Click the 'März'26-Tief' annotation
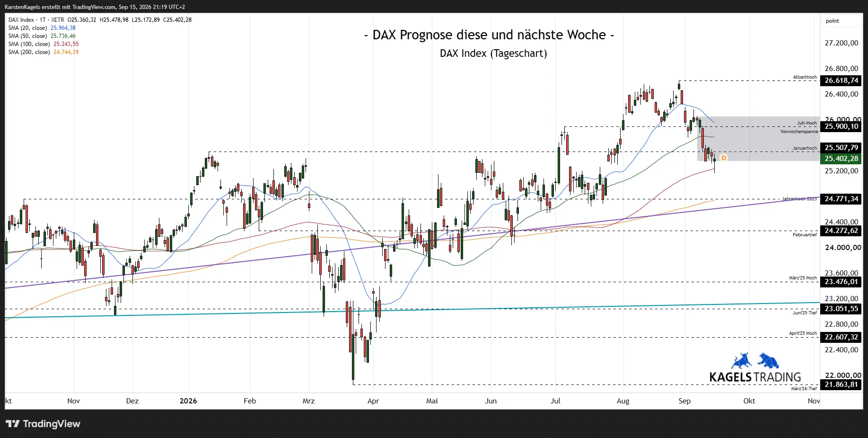 click(804, 389)
